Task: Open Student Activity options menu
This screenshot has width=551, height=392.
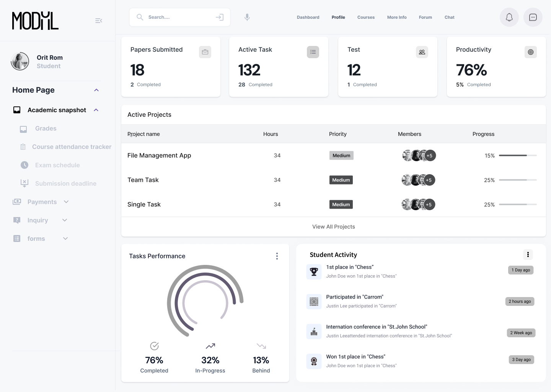Action: 528,255
